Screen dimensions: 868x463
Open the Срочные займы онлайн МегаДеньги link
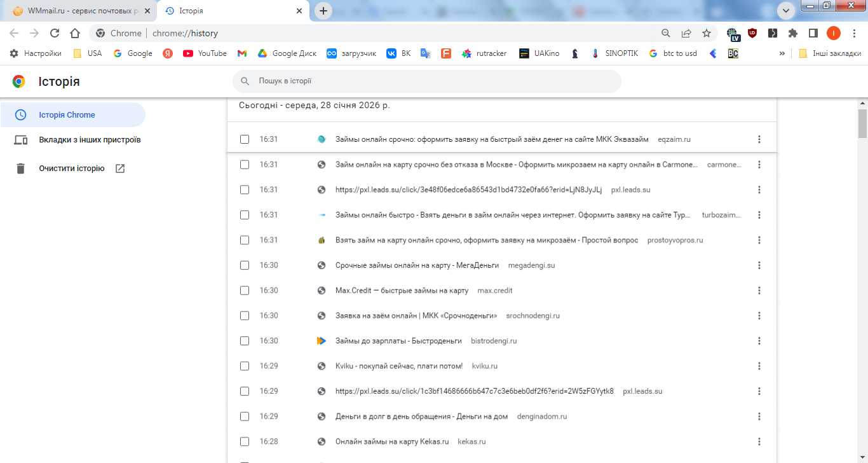click(417, 265)
